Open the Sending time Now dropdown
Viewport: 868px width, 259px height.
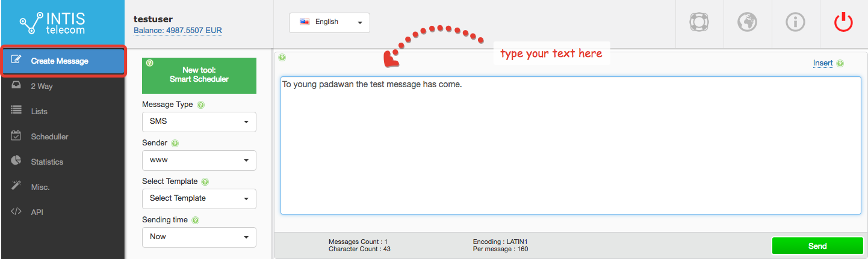199,237
